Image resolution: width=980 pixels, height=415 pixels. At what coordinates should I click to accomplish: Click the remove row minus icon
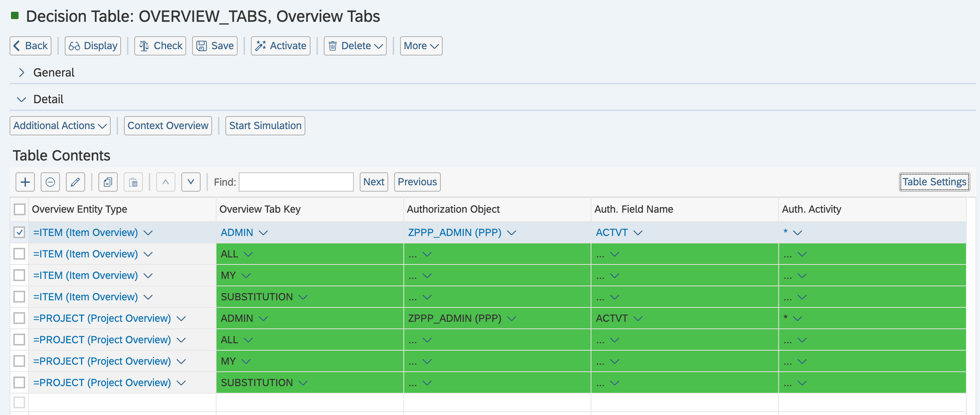(x=50, y=182)
